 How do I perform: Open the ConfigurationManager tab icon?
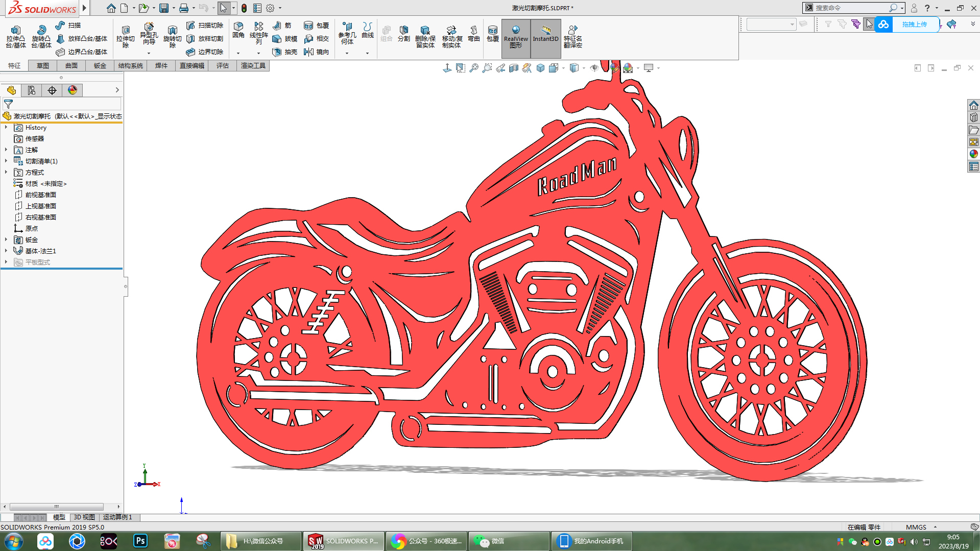(x=32, y=90)
